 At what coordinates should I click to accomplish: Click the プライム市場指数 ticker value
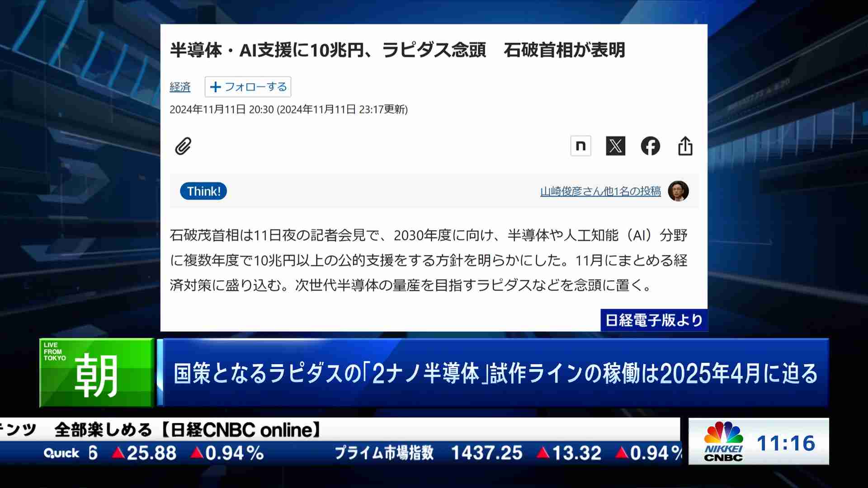tap(486, 453)
